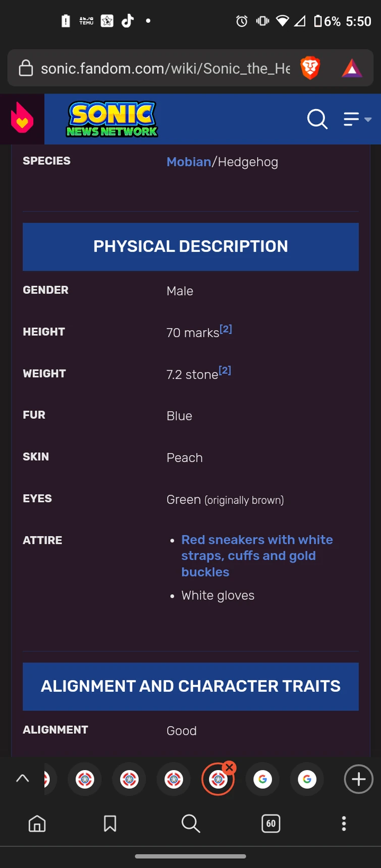Tap the address bar URL field
Screen dimensions: 381x868
pyautogui.click(x=165, y=68)
